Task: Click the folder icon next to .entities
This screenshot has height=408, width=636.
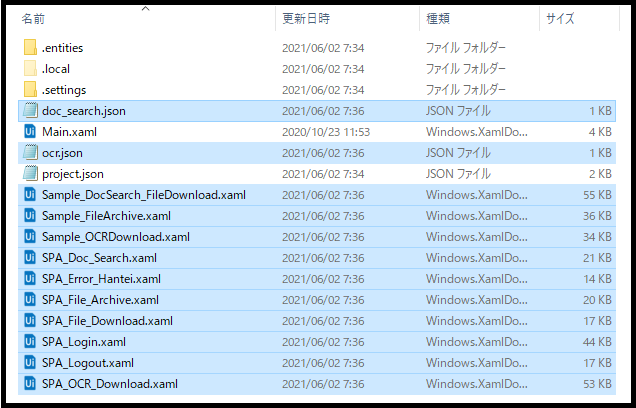Action: coord(30,48)
